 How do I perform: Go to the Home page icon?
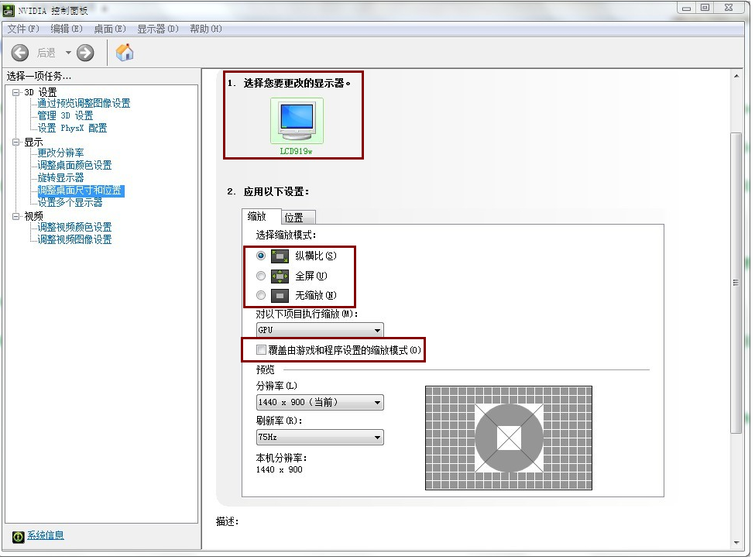point(125,53)
